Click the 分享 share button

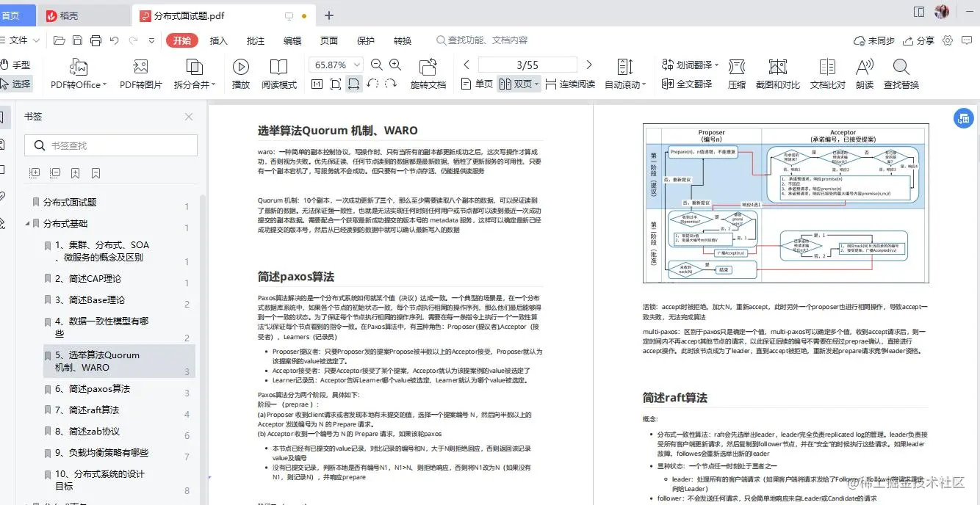[x=919, y=40]
